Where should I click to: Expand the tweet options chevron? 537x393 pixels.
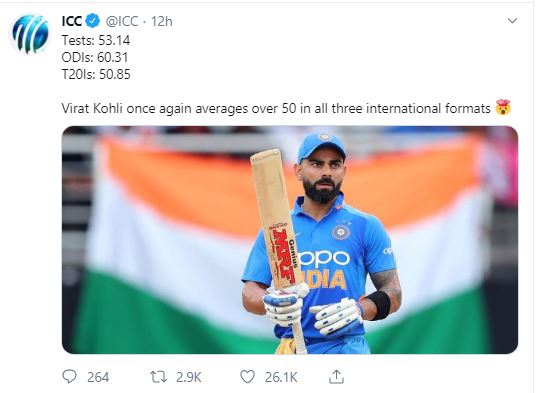(512, 21)
